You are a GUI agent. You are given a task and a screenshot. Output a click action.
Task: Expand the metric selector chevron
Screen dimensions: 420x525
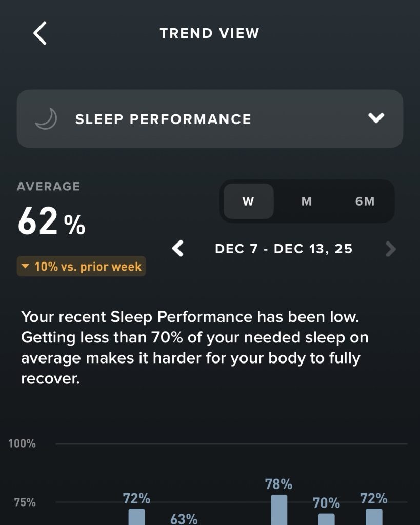(376, 118)
